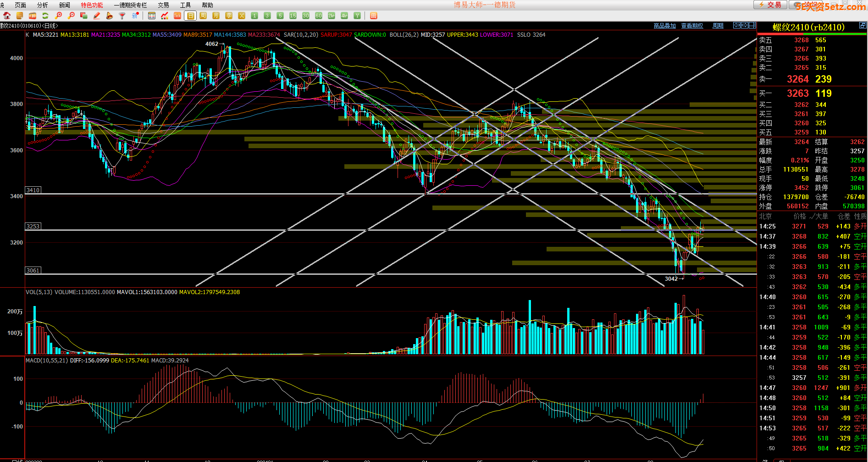This screenshot has width=868, height=462.
Task: Click the 交易 lightning button
Action: (770, 5)
